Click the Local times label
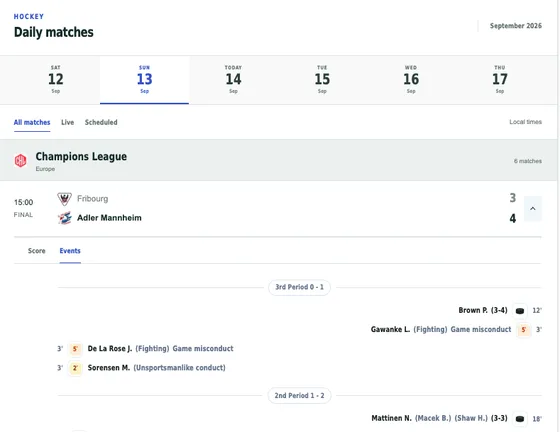 [525, 122]
